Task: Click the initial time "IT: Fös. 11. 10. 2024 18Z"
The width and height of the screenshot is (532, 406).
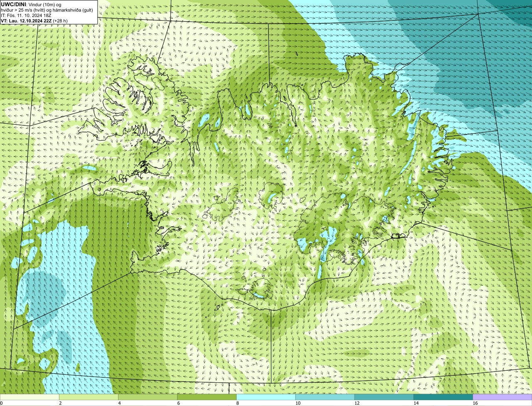Action: [26, 15]
